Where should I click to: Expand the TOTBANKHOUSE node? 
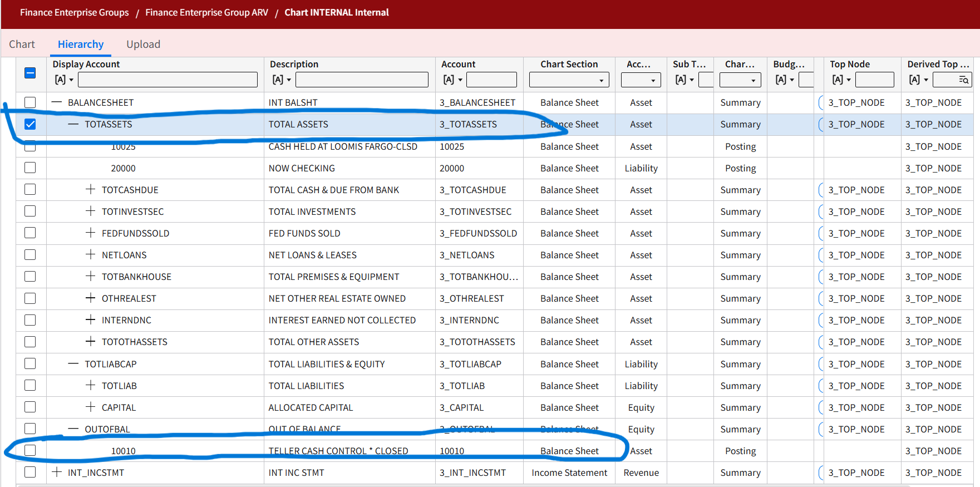pos(90,276)
